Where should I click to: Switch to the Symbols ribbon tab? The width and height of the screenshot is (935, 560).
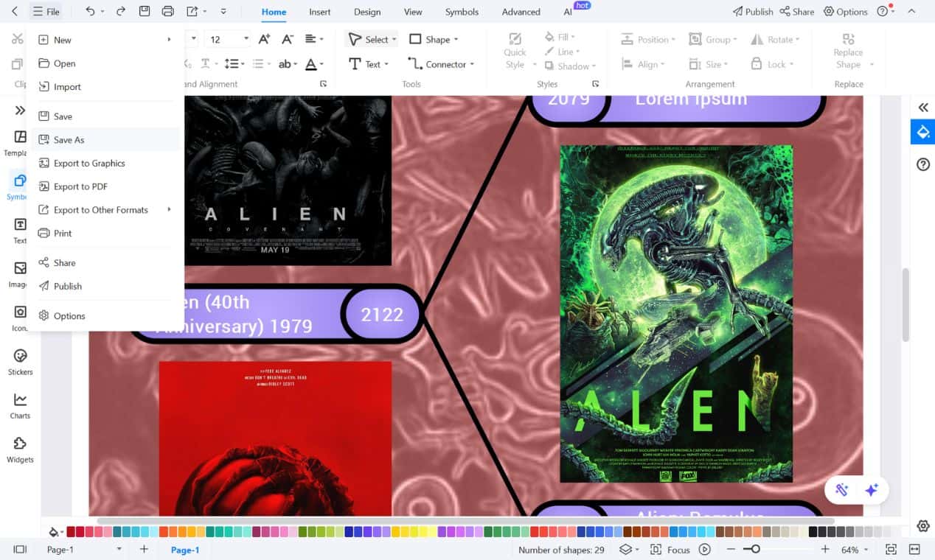[x=462, y=12]
